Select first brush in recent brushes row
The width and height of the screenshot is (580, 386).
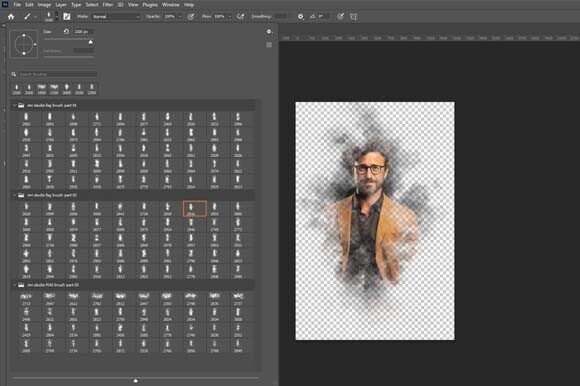point(16,89)
